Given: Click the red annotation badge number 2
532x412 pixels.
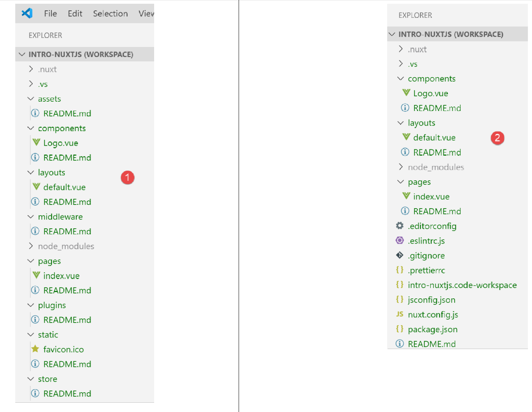Looking at the screenshot, I should pos(497,138).
